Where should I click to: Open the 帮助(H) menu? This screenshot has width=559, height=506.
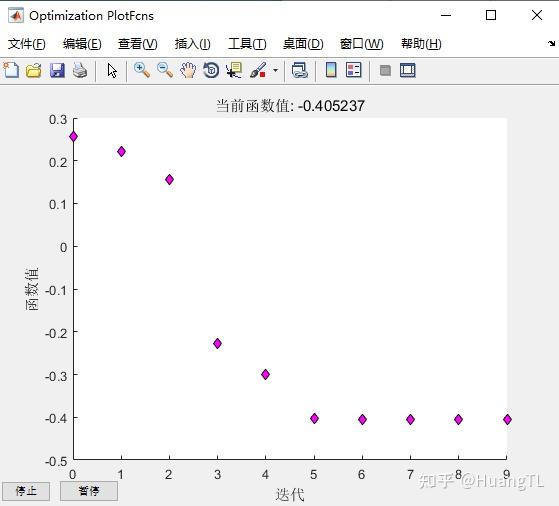(421, 44)
